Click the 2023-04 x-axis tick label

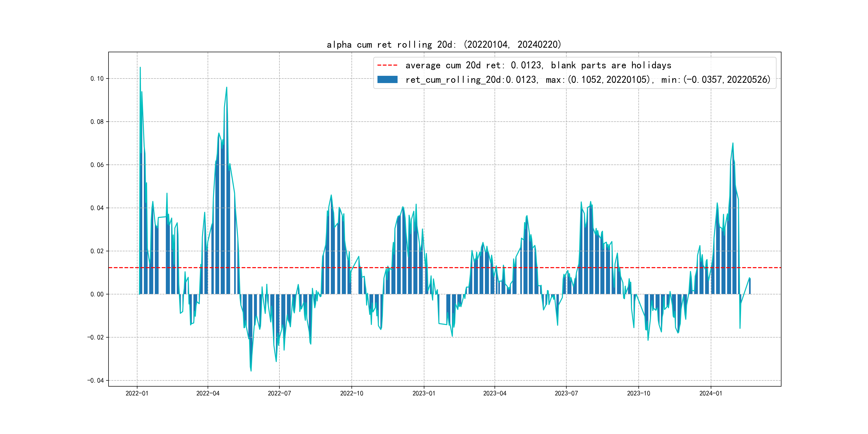pos(495,393)
